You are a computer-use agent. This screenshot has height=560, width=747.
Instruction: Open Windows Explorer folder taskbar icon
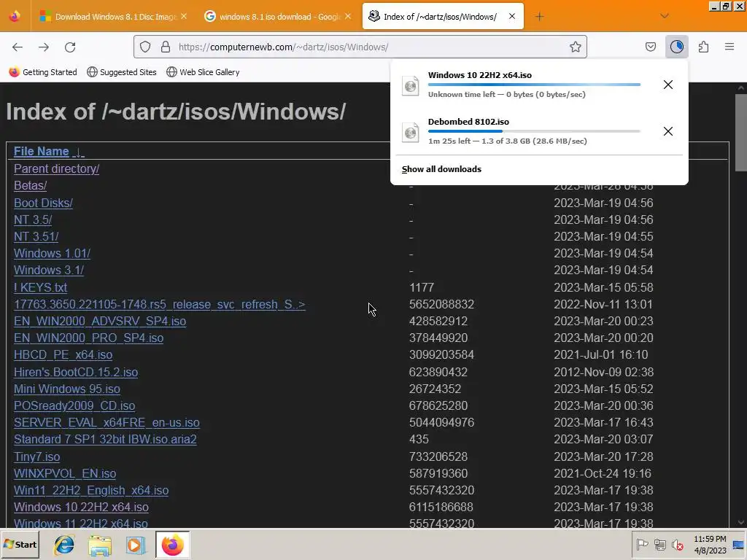click(x=99, y=545)
